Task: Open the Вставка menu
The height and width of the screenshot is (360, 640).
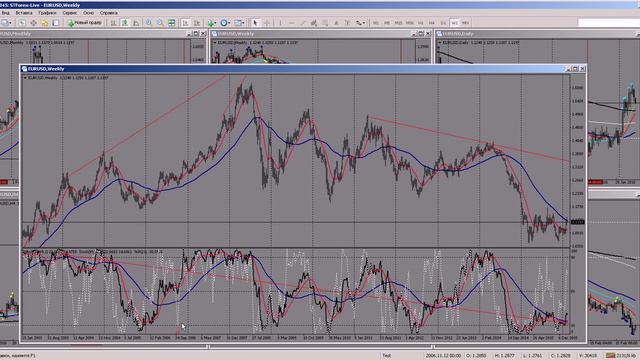Action: (x=24, y=13)
